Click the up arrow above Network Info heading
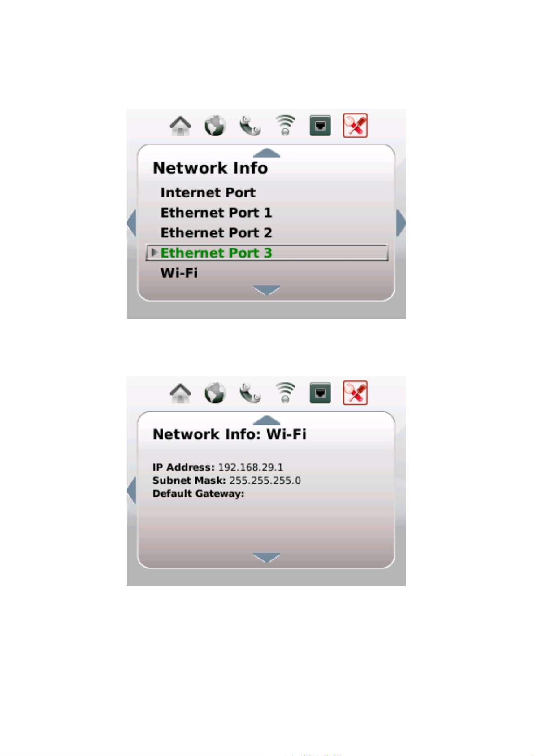The height and width of the screenshot is (756, 534). 267,153
